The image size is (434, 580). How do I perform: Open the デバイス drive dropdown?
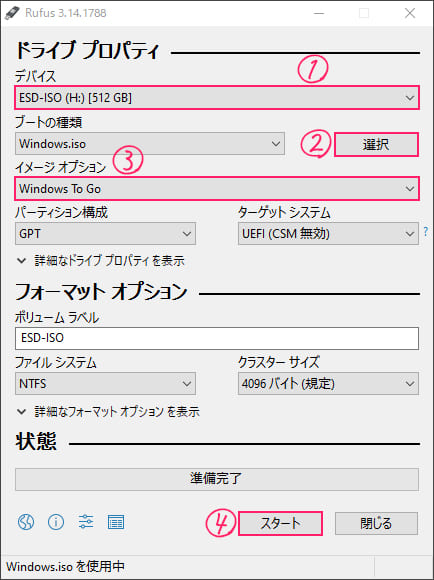[x=217, y=98]
